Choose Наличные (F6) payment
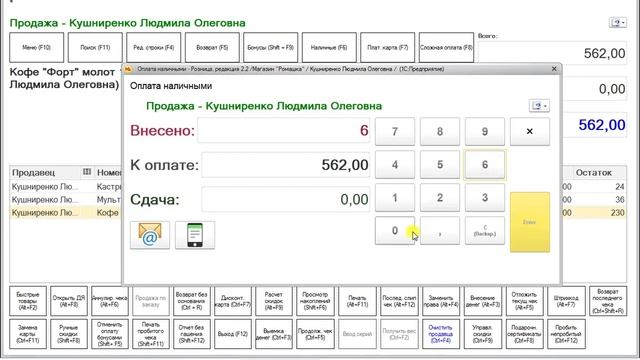The height and width of the screenshot is (360, 640). click(329, 47)
